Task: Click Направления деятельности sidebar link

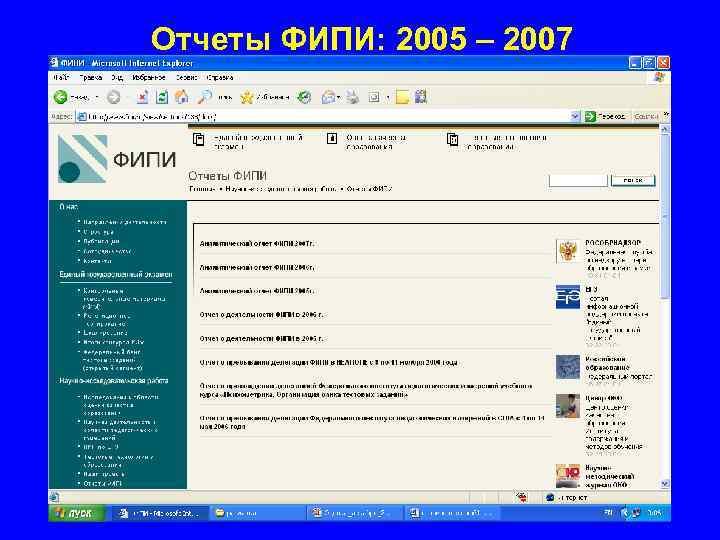Action: (x=125, y=222)
